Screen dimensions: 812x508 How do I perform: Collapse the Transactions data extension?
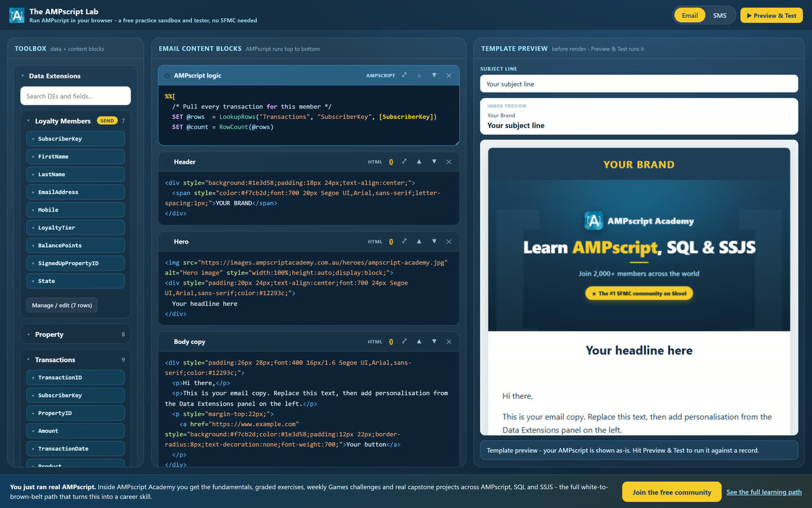coord(28,360)
